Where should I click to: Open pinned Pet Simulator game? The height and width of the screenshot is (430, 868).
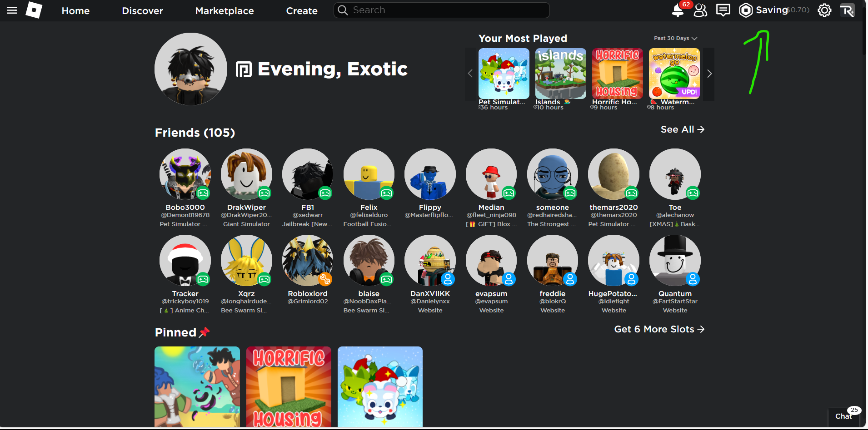[380, 387]
